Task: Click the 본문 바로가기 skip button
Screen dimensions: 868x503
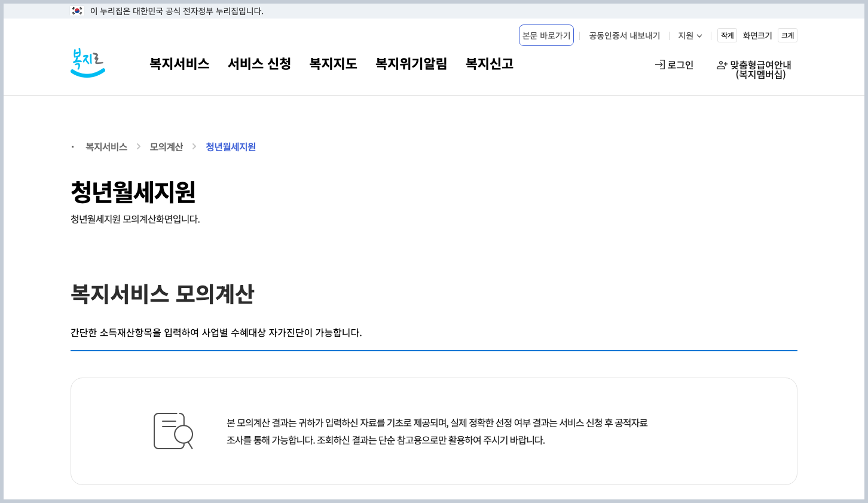Action: tap(546, 35)
